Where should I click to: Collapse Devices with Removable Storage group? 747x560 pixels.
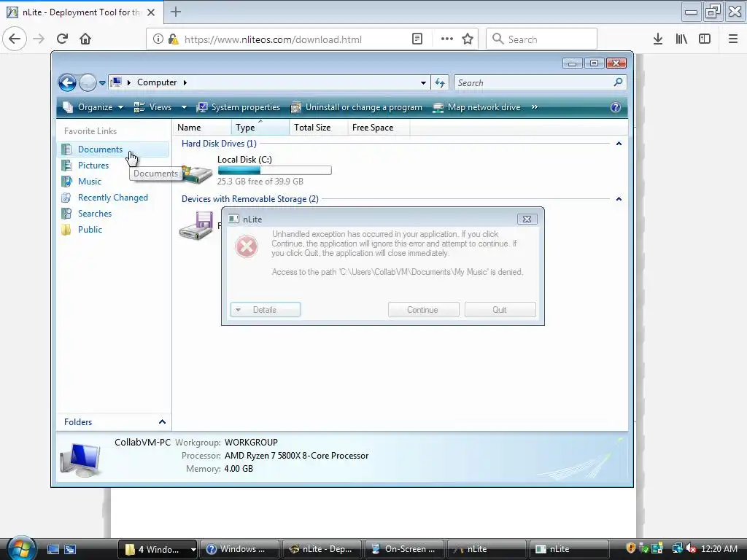pos(619,198)
